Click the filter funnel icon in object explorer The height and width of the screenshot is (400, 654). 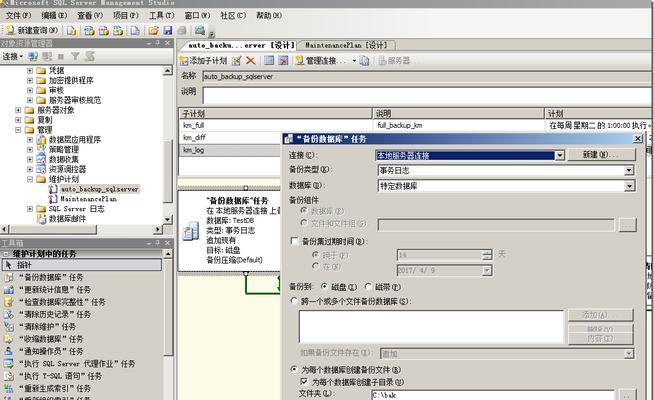tap(75, 56)
